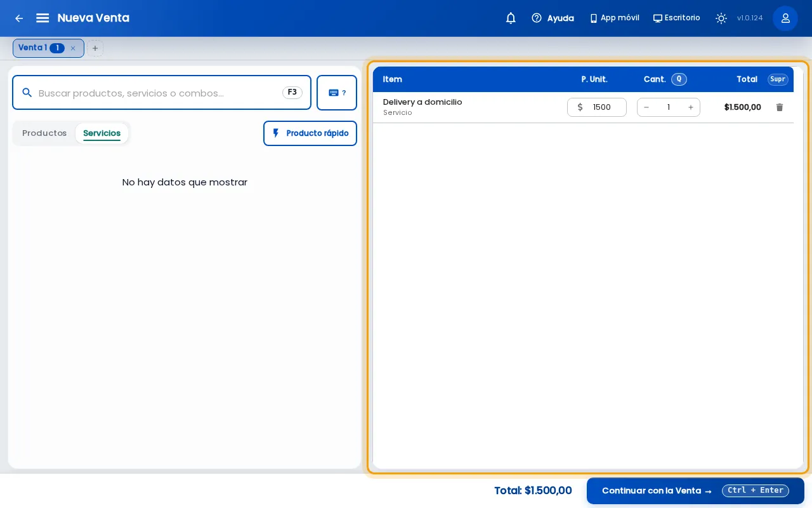Close the Venta 1 tab
This screenshot has height=508, width=812.
point(73,48)
